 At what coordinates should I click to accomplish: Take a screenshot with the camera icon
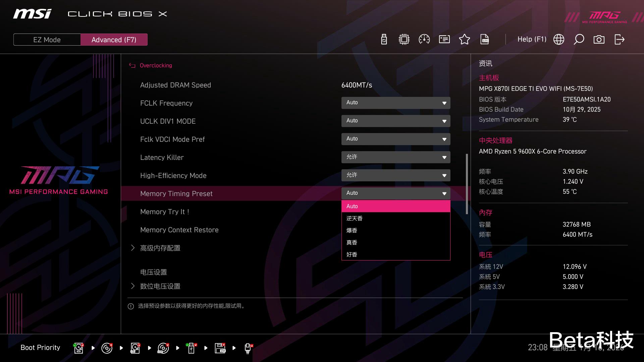pos(599,40)
